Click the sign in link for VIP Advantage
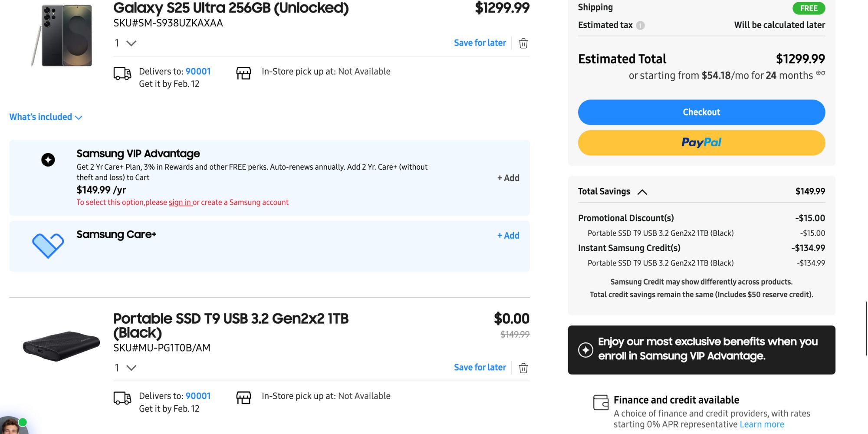 (180, 202)
